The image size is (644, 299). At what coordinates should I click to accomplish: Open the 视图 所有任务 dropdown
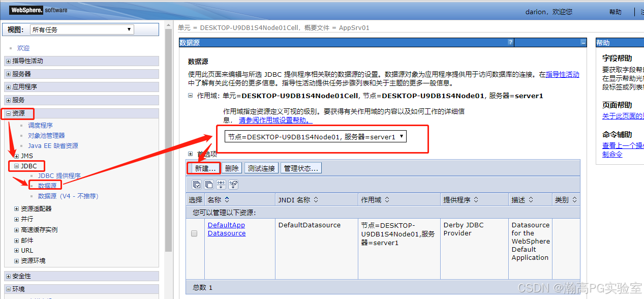click(x=81, y=29)
